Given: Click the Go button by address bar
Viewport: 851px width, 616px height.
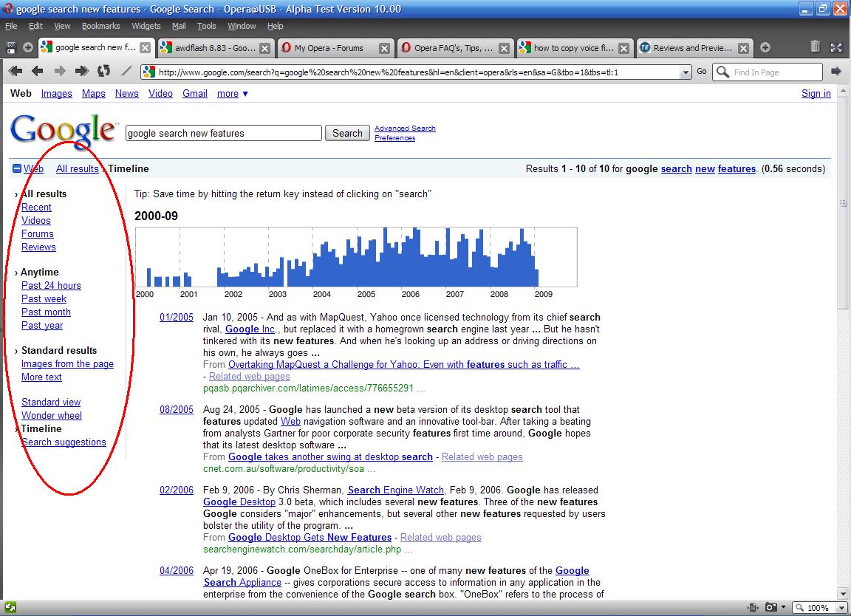Looking at the screenshot, I should (x=702, y=71).
